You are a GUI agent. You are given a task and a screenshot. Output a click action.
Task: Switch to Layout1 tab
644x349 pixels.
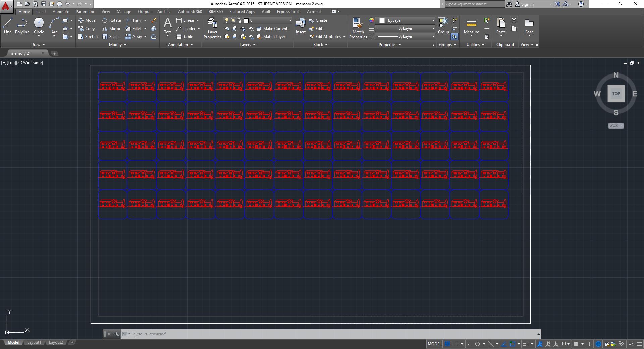pos(34,342)
